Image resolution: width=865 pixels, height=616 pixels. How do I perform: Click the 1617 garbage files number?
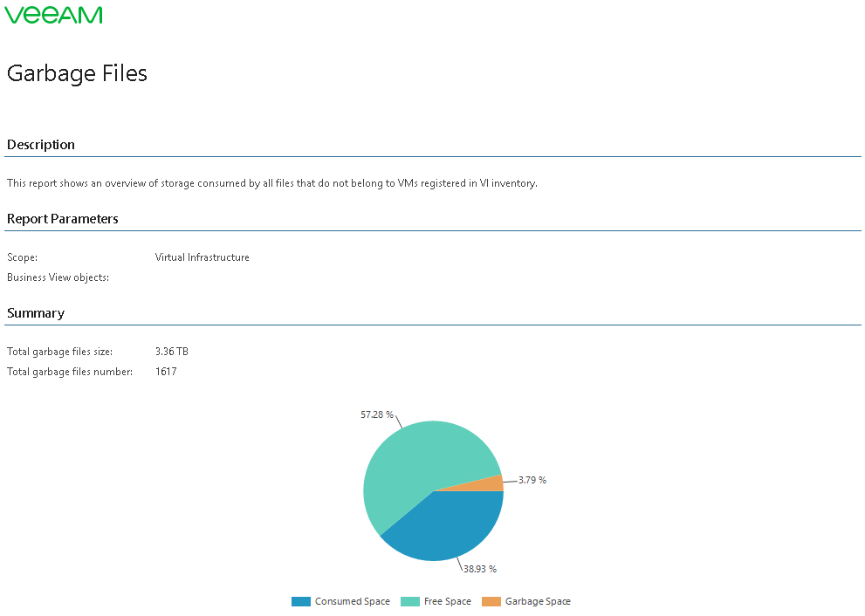(166, 371)
